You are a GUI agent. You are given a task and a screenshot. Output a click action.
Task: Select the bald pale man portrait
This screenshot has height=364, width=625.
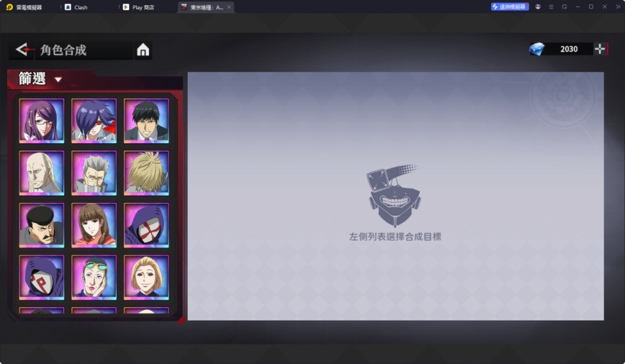coord(42,173)
